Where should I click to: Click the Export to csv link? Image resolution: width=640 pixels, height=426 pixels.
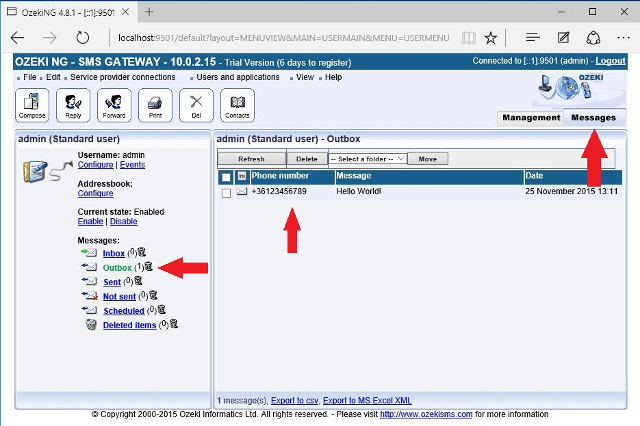coord(294,400)
